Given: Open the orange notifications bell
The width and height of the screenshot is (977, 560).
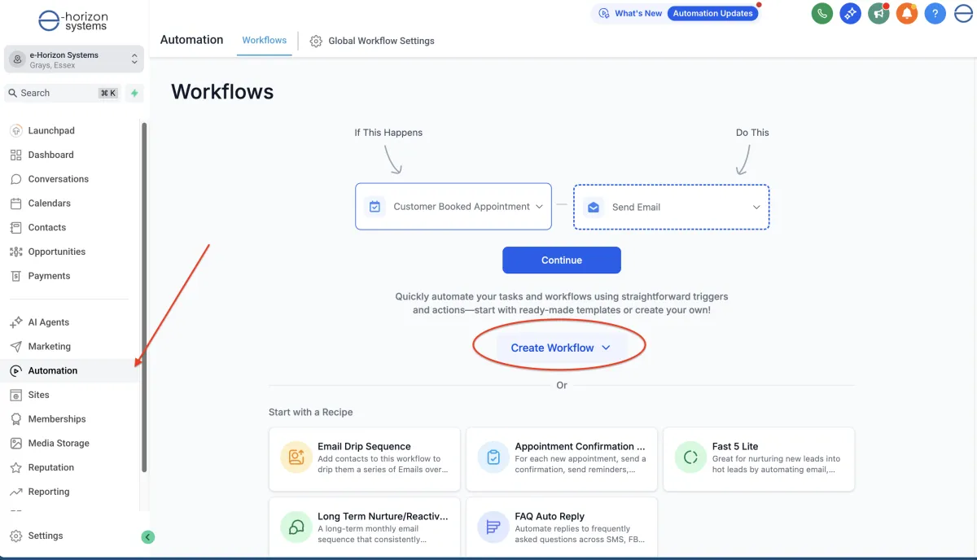Looking at the screenshot, I should (907, 13).
